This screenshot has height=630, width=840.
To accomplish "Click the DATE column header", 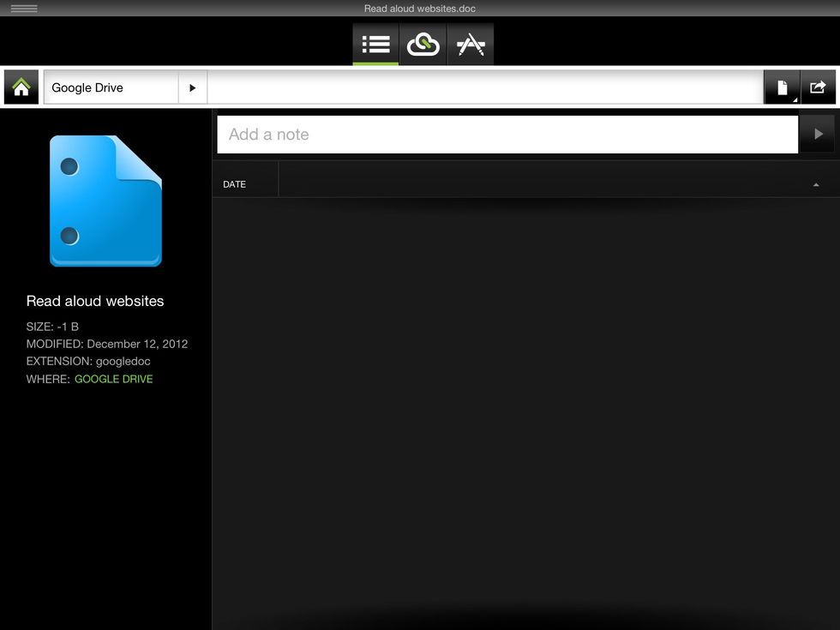I will [234, 183].
